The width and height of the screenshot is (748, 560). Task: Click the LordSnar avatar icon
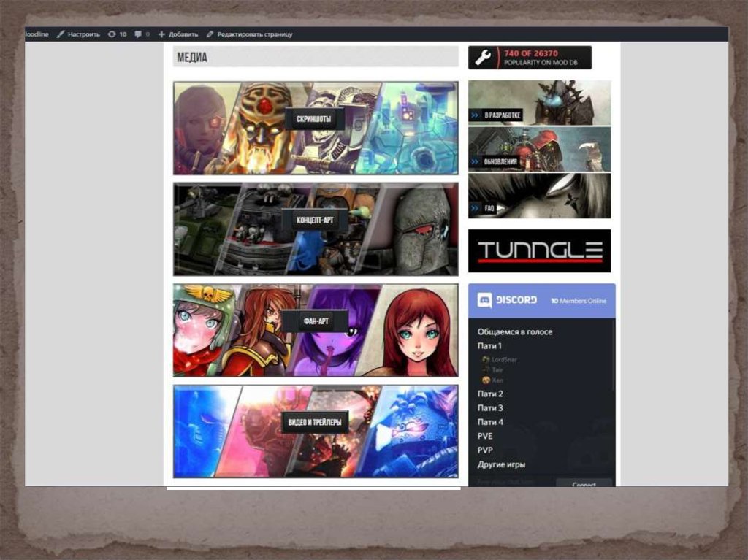pos(486,359)
